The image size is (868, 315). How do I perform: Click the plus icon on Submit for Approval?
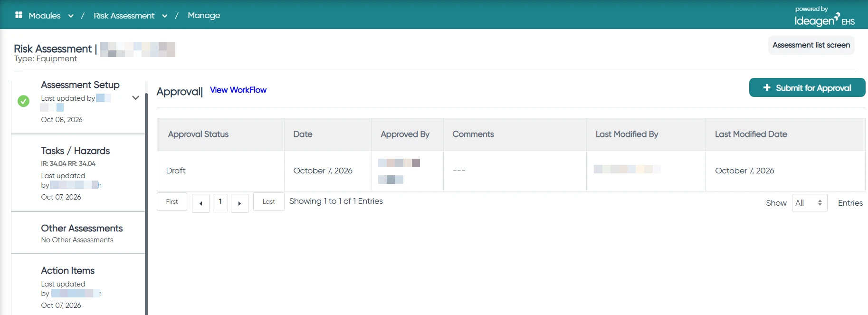point(766,87)
